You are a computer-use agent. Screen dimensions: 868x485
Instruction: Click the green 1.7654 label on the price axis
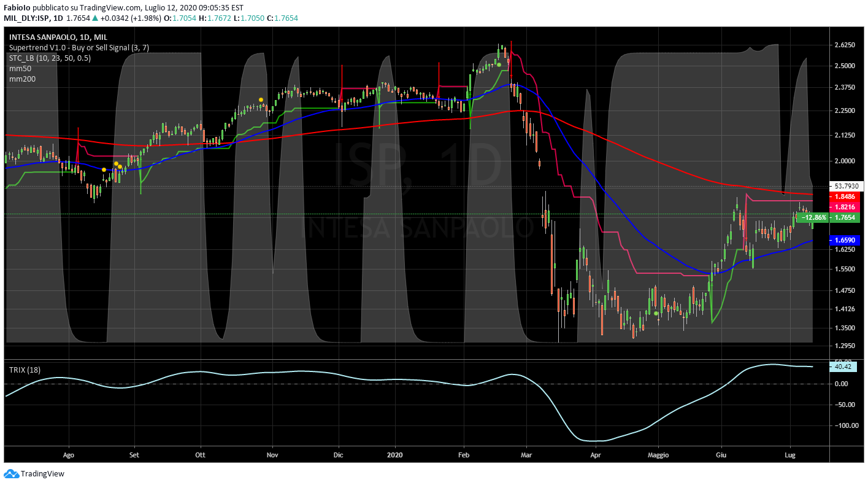pyautogui.click(x=846, y=217)
